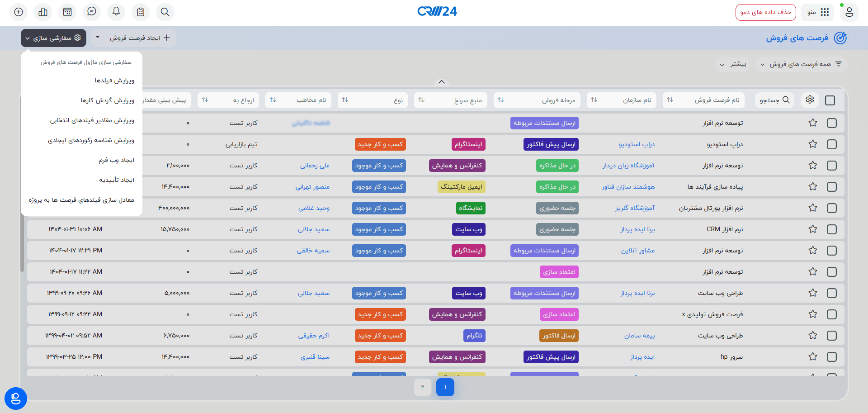868x413 pixels.
Task: Open the بیشتر dropdown
Action: (733, 64)
